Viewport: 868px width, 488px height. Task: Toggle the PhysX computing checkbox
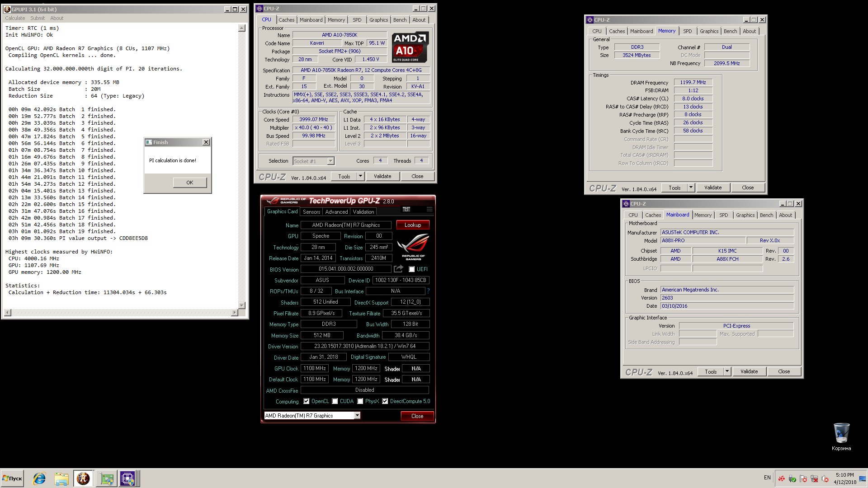pyautogui.click(x=360, y=401)
